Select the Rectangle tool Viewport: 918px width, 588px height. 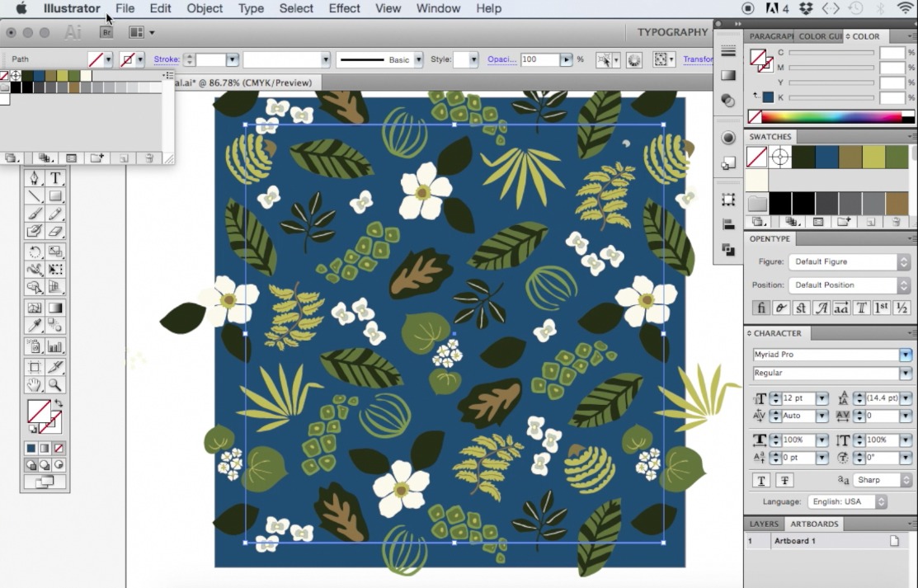[x=55, y=196]
